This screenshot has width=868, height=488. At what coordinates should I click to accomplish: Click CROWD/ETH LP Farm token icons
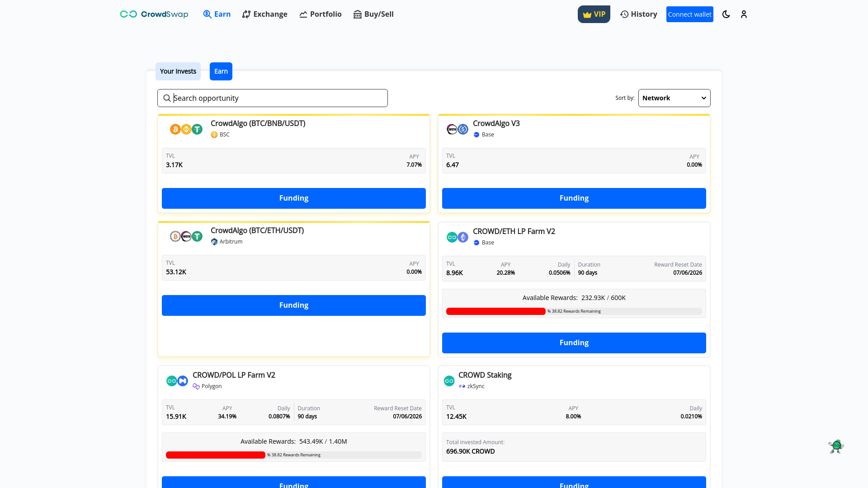coord(457,237)
